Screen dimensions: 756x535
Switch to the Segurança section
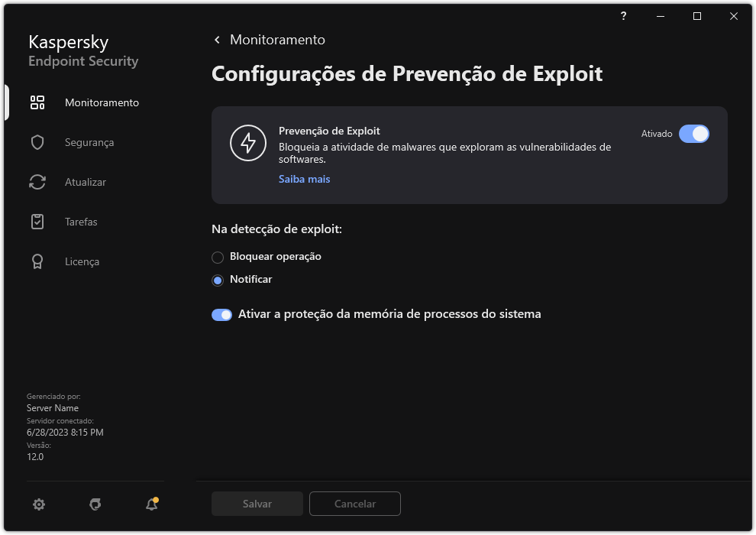pyautogui.click(x=89, y=142)
